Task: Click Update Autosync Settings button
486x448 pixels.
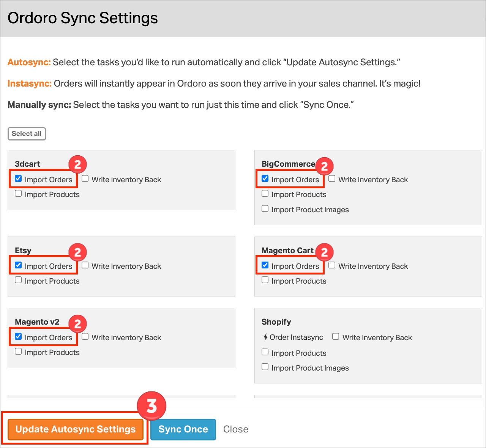Action: [x=76, y=429]
